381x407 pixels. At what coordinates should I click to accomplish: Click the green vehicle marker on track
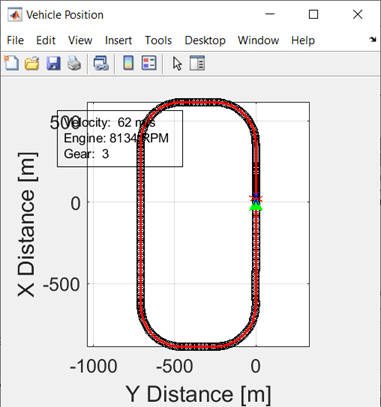pyautogui.click(x=256, y=207)
